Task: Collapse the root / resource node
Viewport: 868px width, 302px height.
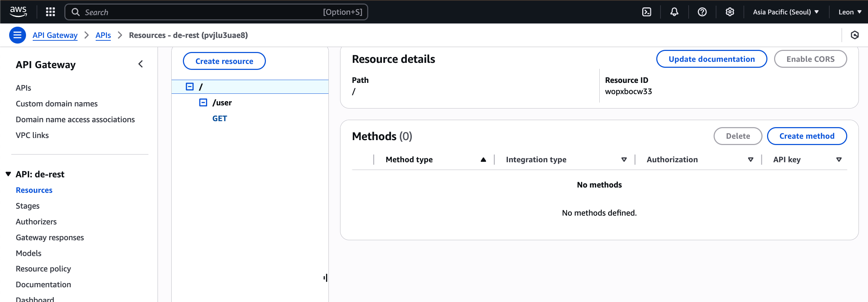Action: [190, 87]
